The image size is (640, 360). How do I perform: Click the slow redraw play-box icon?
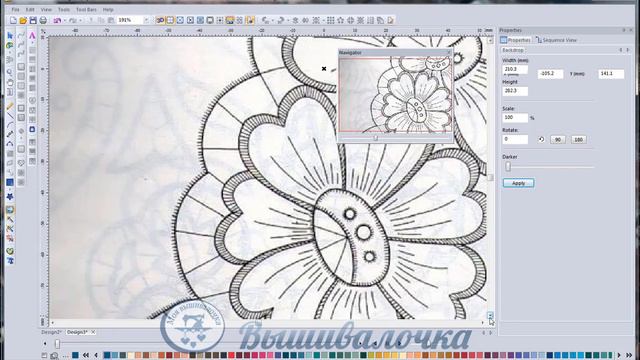190,20
